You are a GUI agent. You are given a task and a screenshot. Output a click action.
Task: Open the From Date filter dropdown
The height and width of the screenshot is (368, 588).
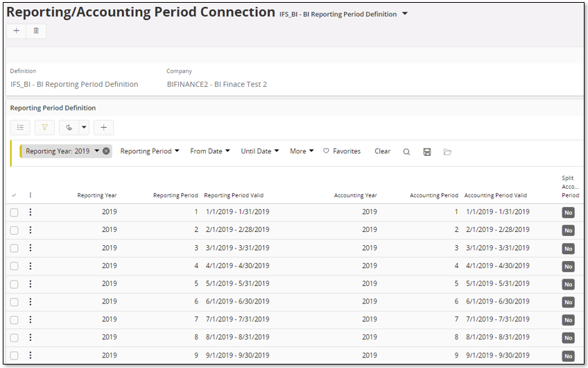tap(210, 151)
